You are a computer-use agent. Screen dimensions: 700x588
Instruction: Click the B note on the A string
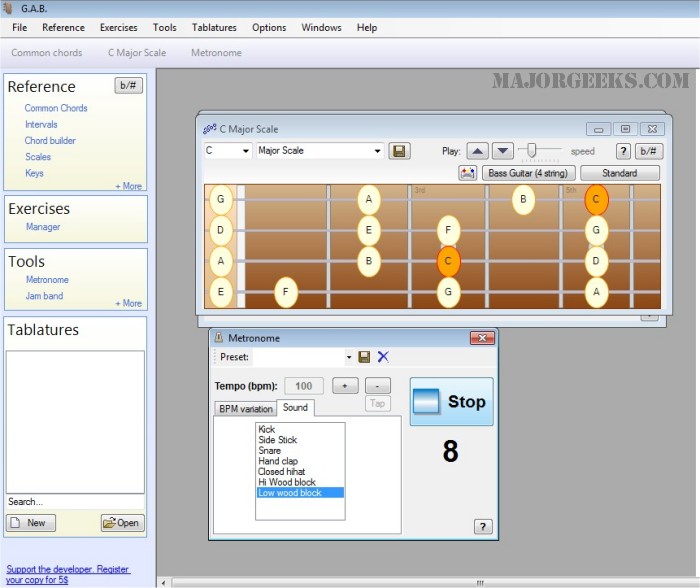pyautogui.click(x=369, y=261)
